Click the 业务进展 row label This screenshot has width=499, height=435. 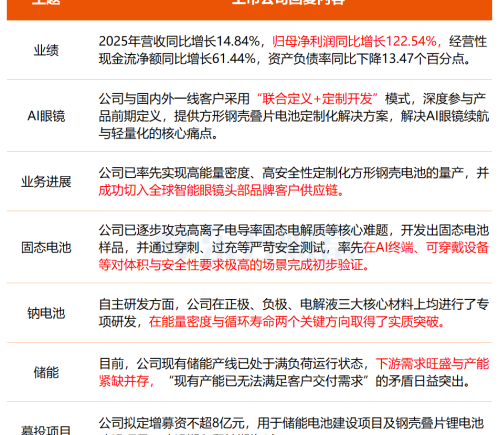[46, 182]
